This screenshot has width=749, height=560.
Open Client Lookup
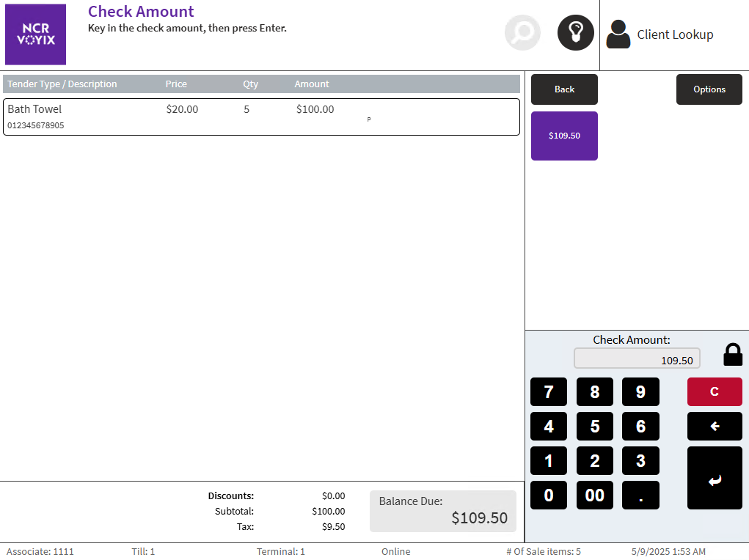point(660,34)
